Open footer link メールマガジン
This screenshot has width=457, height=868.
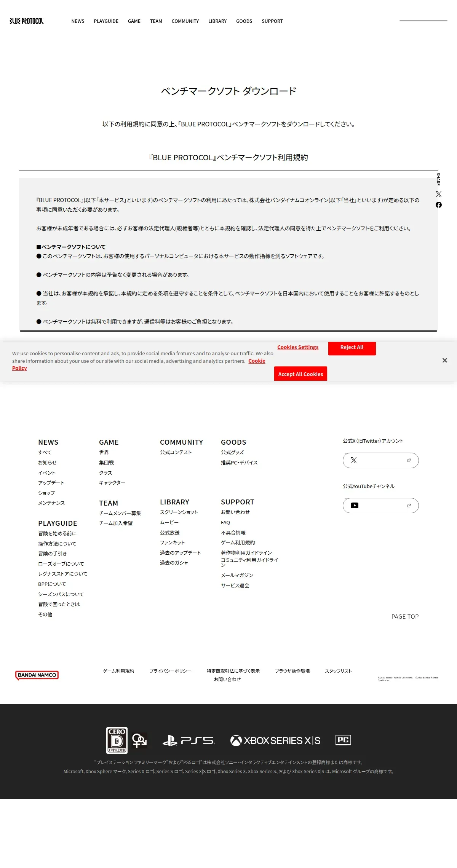(237, 575)
